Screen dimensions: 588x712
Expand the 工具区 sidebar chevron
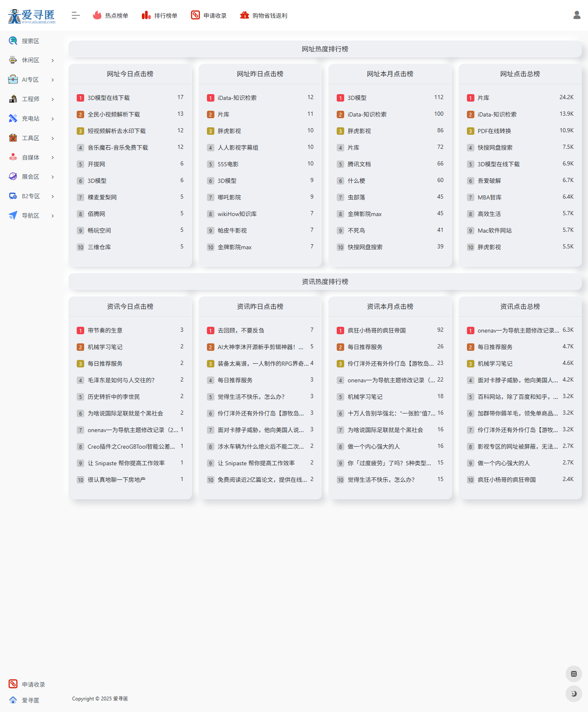[53, 138]
